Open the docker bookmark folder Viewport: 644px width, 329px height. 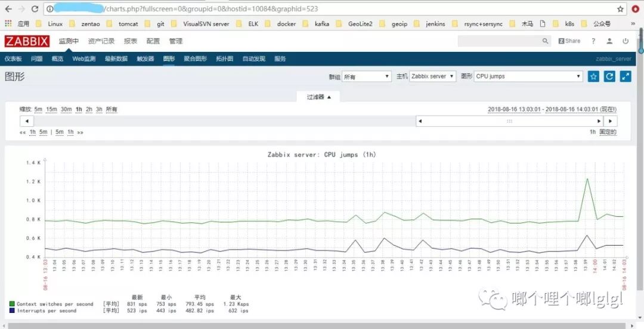click(281, 24)
